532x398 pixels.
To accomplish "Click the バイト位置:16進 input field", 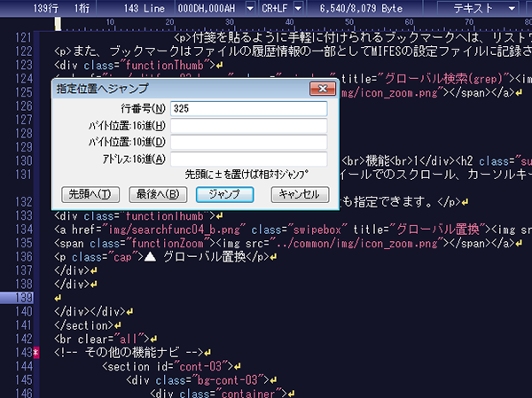I will 249,125.
